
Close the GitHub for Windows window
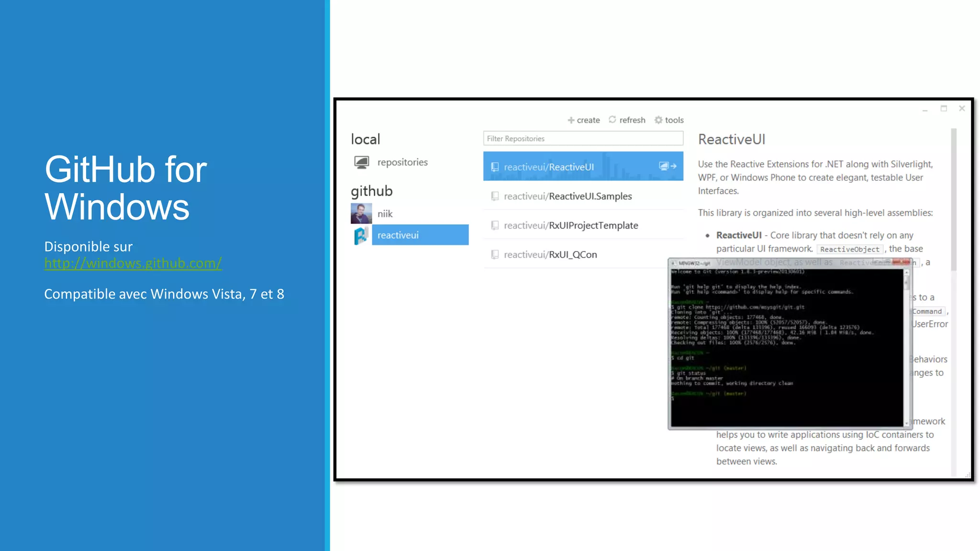click(962, 109)
